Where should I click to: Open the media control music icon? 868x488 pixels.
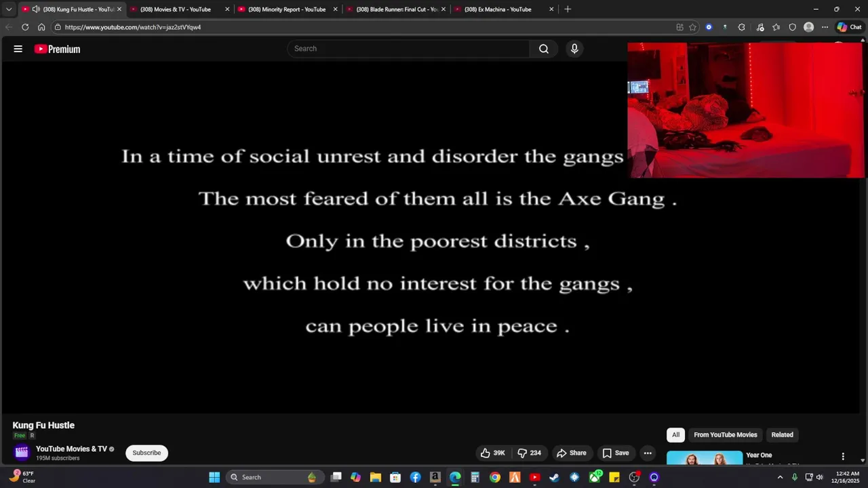759,27
